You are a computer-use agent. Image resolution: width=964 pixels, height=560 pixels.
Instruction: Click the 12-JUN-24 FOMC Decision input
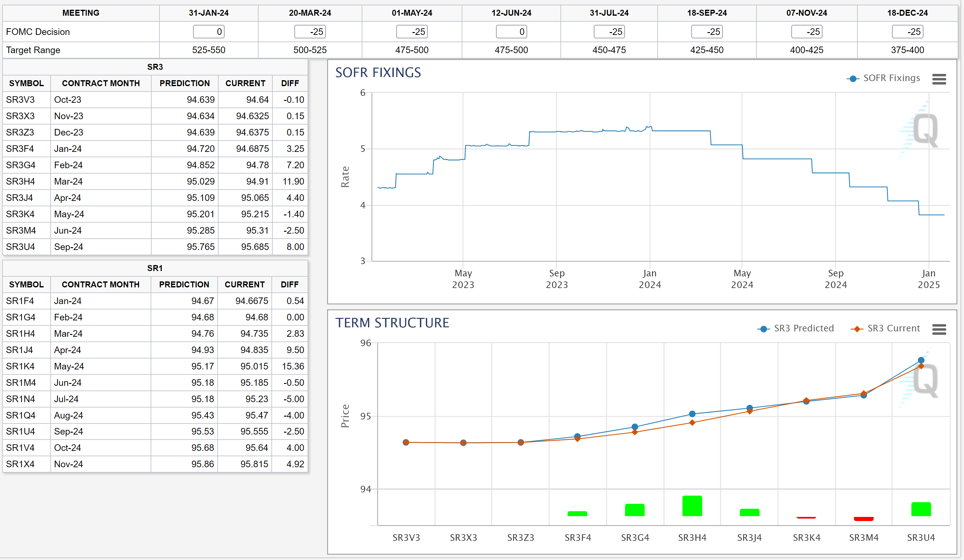(x=511, y=32)
